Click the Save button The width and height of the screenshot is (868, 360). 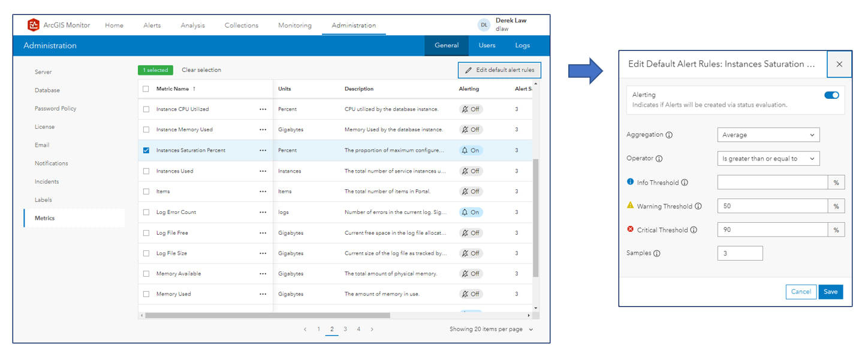830,292
